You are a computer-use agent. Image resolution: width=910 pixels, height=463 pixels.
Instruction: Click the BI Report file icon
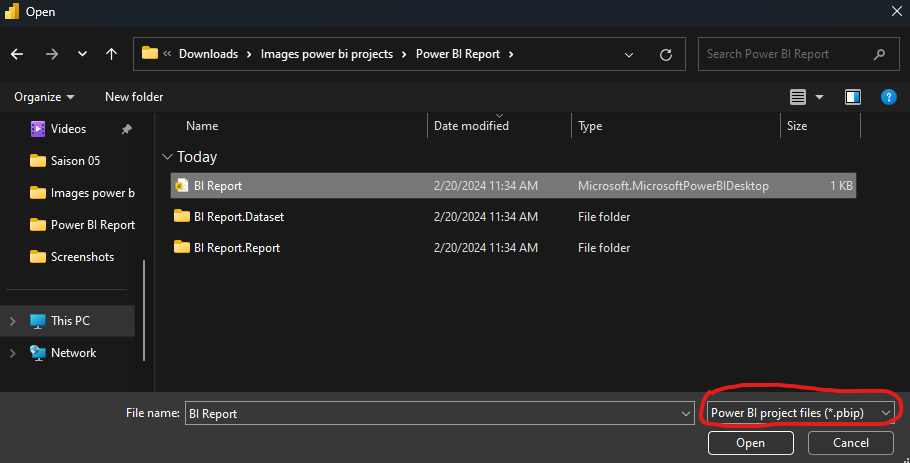coord(182,186)
